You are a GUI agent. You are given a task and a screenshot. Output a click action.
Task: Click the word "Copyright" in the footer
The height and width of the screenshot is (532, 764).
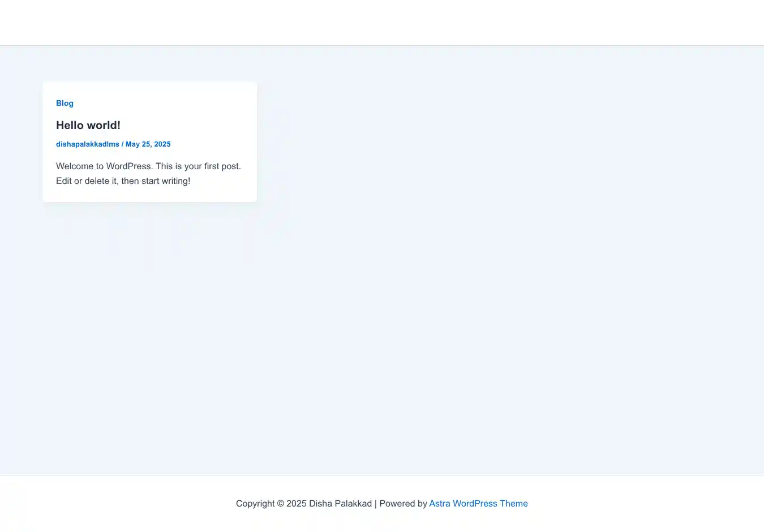(x=255, y=503)
